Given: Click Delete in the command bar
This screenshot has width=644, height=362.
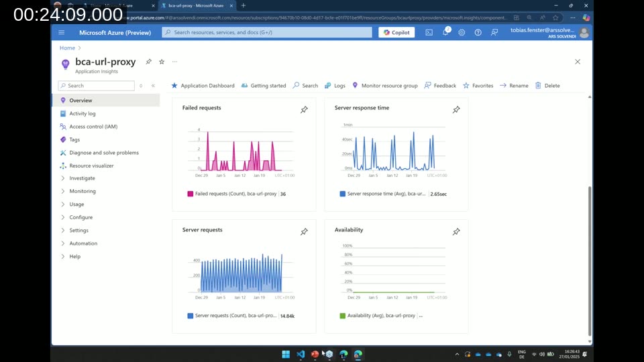Looking at the screenshot, I should (547, 85).
